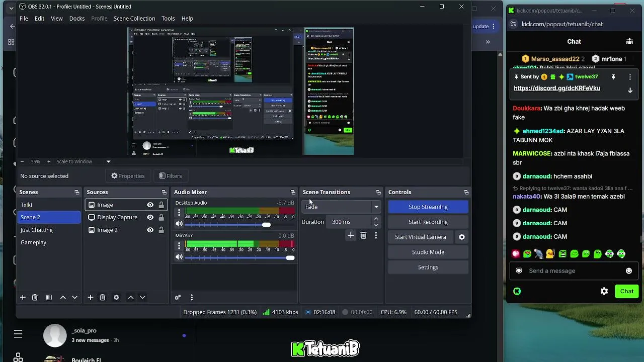Move selected source down in Sources list
The image size is (644, 362).
(x=142, y=297)
